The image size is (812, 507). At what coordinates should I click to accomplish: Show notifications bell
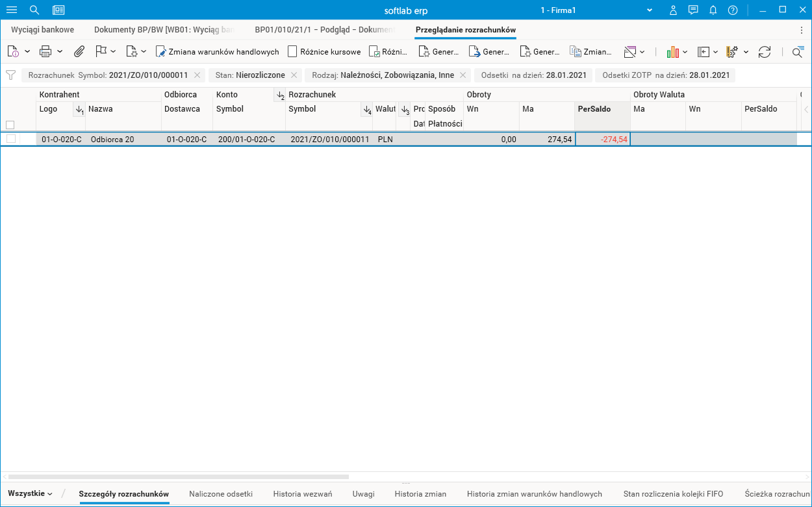tap(713, 10)
